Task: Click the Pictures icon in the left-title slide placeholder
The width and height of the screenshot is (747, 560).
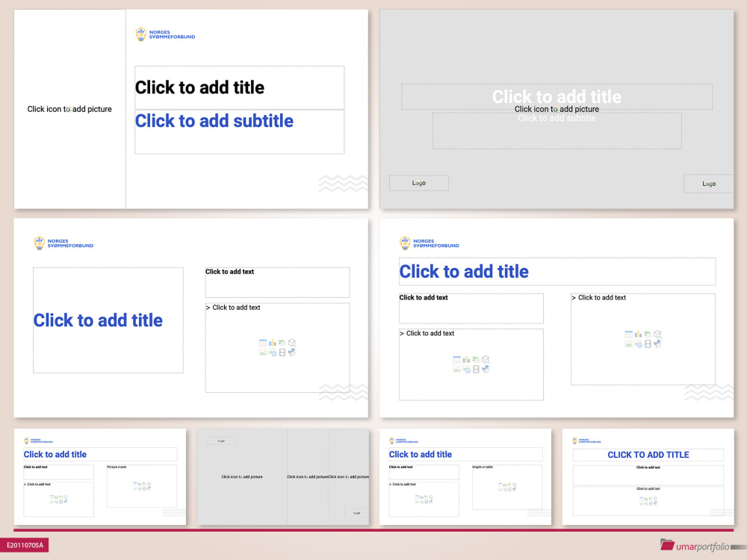Action: coord(263,352)
